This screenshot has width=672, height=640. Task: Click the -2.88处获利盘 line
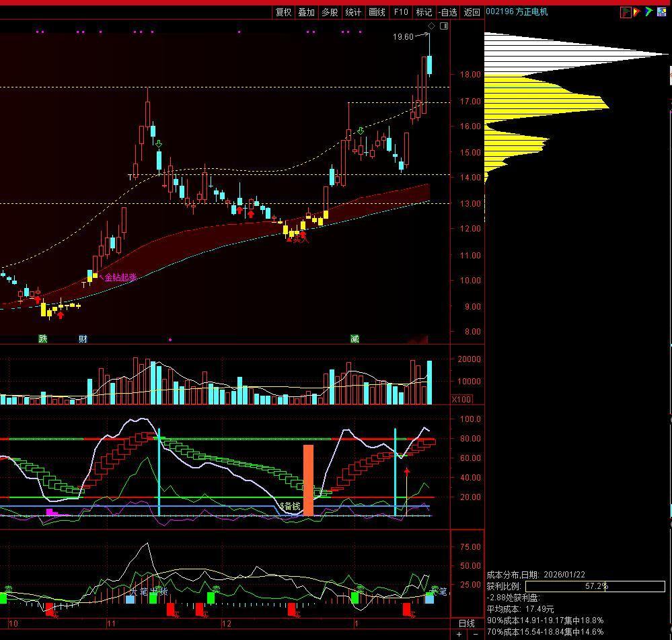click(x=513, y=597)
